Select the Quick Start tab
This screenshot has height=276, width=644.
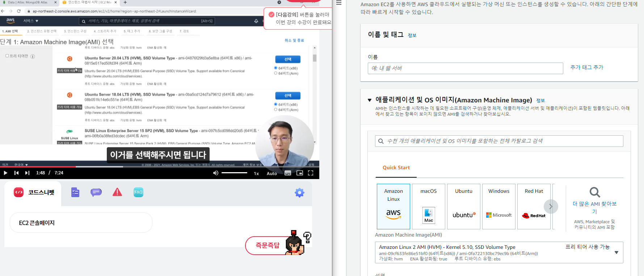click(396, 168)
